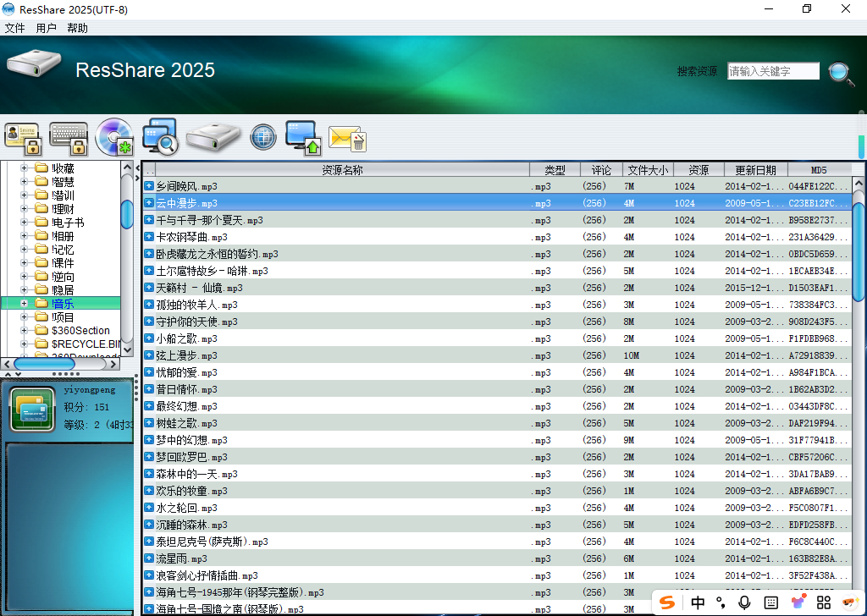Click the user ID card lock icon
The width and height of the screenshot is (867, 616).
click(x=23, y=136)
